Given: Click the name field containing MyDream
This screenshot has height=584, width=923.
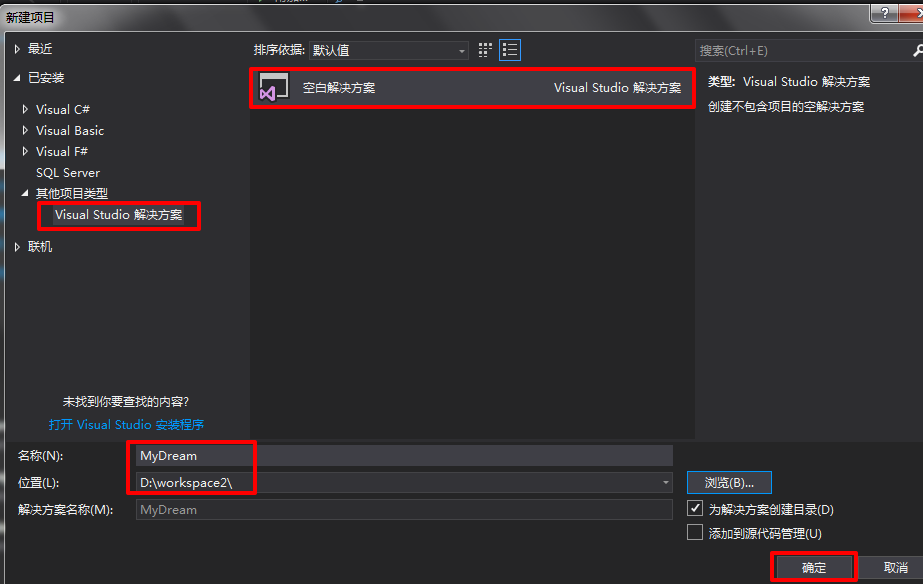Looking at the screenshot, I should [x=404, y=456].
